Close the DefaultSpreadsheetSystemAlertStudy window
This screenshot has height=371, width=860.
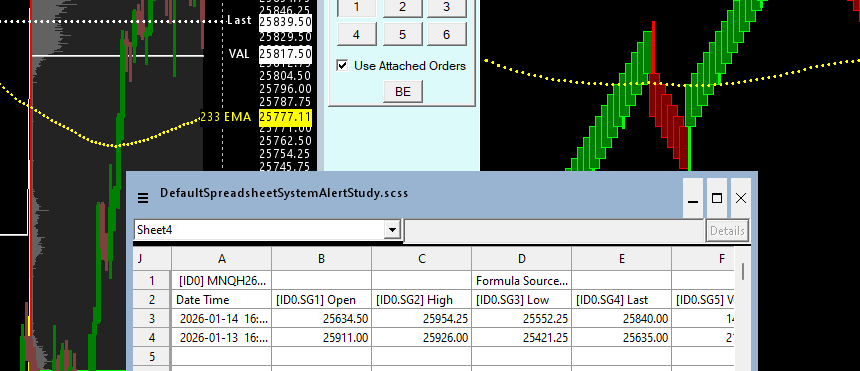740,198
